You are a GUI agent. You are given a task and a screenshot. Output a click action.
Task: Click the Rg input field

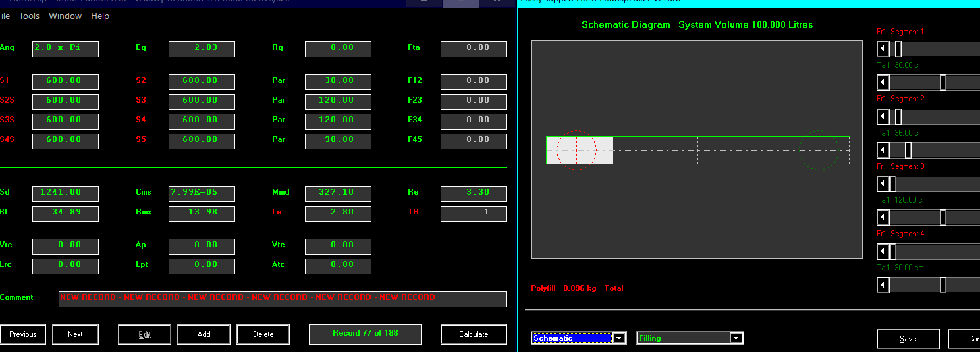[338, 49]
